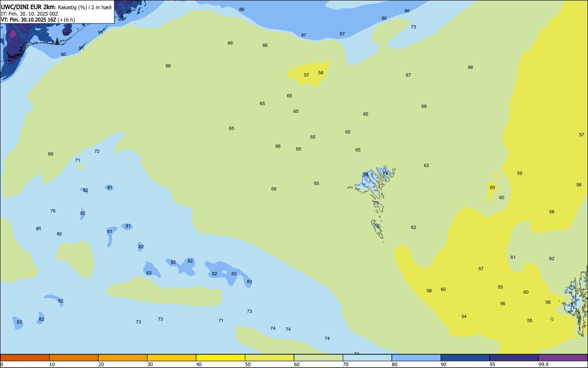Click the '76' value on the islands
Viewport: 588px width, 368px height.
(x=376, y=226)
